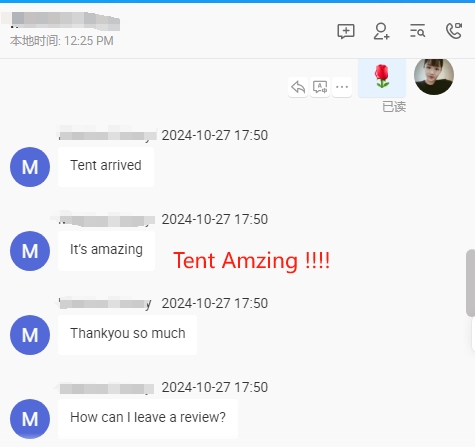Click the 已读 read status label
Screen dimensions: 475x447
pos(394,107)
